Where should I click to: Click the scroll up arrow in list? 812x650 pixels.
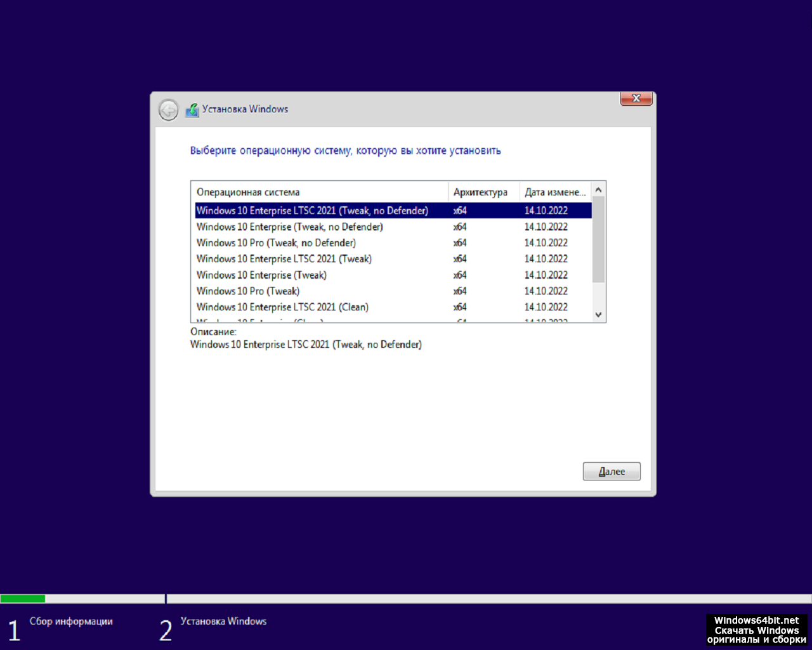pyautogui.click(x=598, y=190)
